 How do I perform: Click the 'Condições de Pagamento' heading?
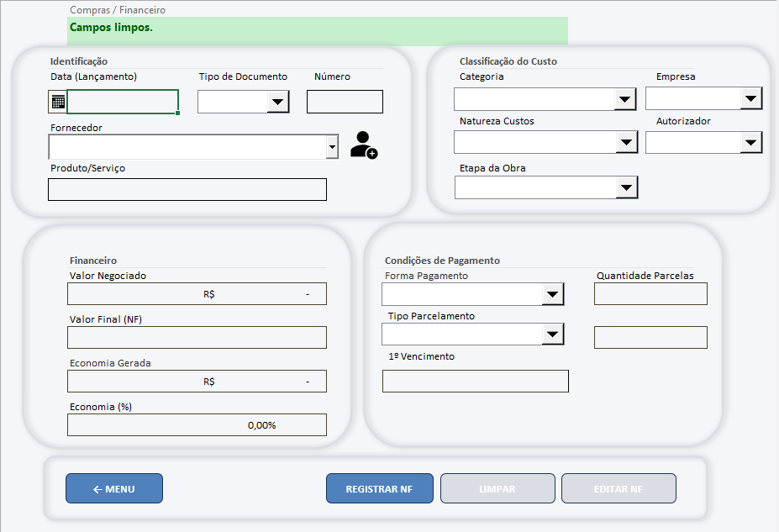(x=442, y=261)
